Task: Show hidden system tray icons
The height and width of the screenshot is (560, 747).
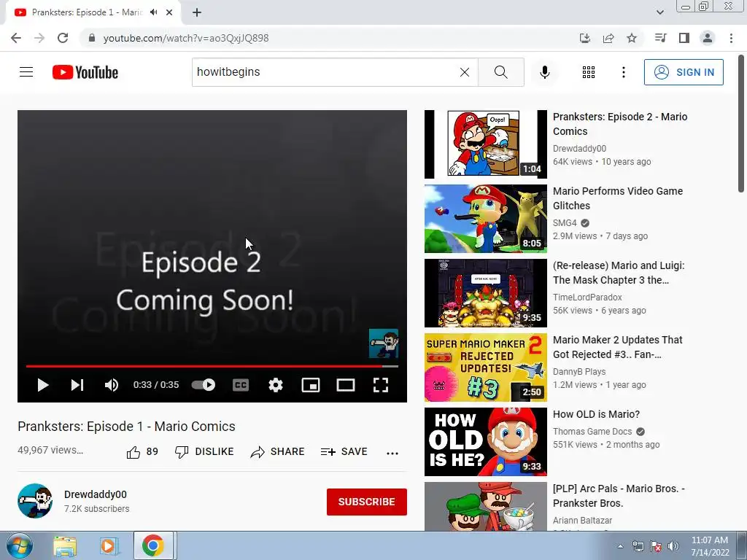Action: coord(620,546)
